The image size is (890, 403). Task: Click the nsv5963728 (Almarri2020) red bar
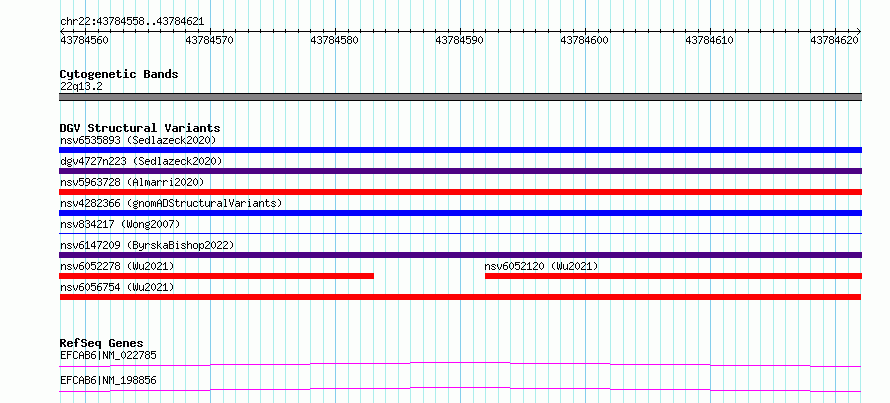click(x=460, y=192)
